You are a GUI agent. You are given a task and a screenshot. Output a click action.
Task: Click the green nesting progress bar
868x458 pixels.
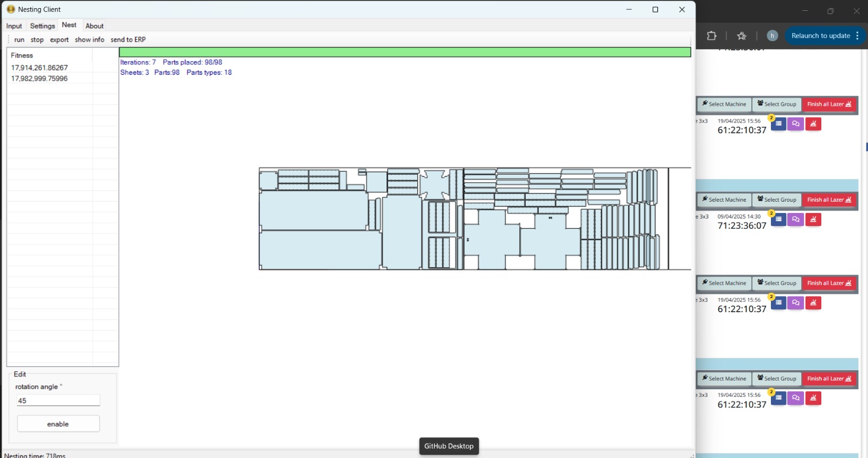click(x=405, y=52)
